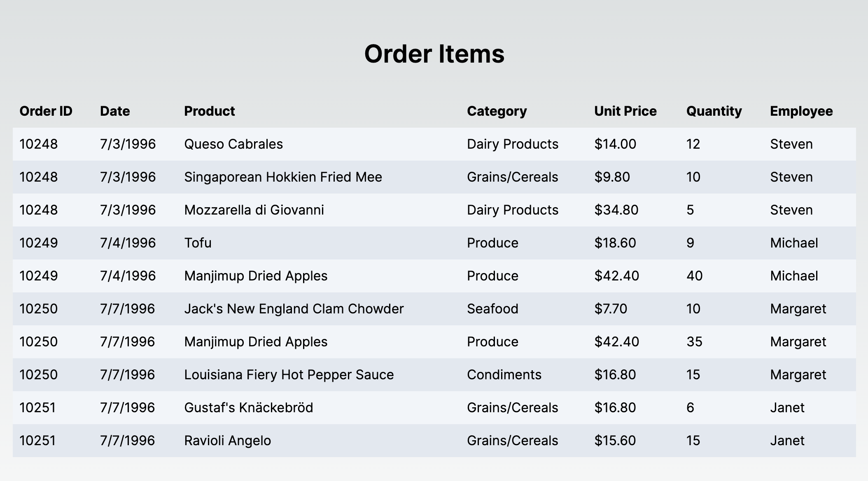The image size is (868, 481).
Task: Click the $7.70 unit price cell
Action: [x=610, y=309]
